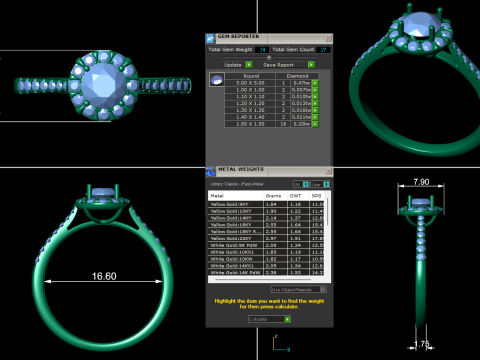Viewport: 480px width, 360px height.
Task: Enable the Use Object Materials checkbox
Action: tap(323, 289)
